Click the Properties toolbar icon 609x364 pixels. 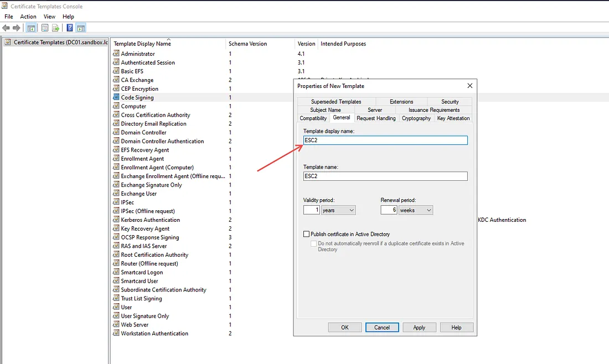[x=44, y=28]
